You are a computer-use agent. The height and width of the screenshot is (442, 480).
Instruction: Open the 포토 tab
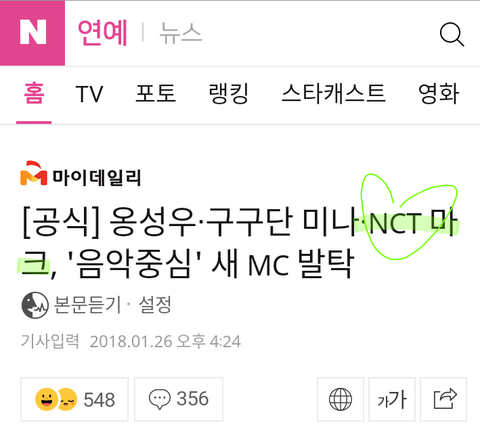click(x=155, y=94)
